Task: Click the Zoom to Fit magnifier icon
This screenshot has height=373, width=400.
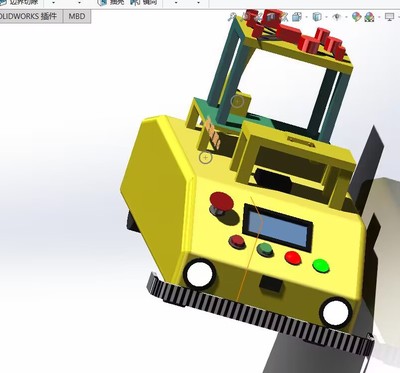Action: (233, 17)
